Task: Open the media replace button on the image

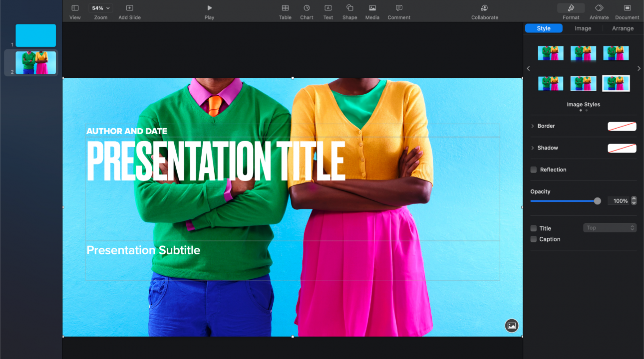Action: 511,326
